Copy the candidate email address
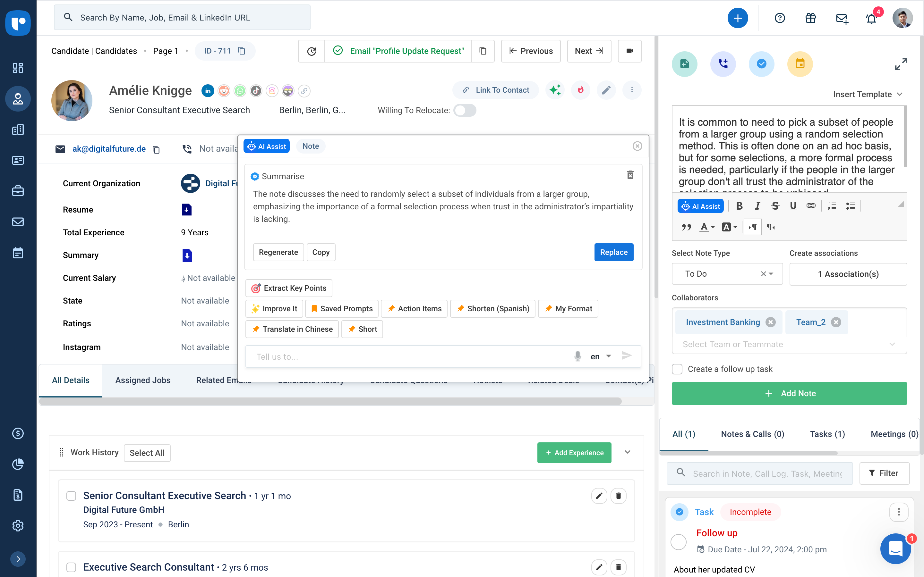The height and width of the screenshot is (577, 924). pos(156,149)
